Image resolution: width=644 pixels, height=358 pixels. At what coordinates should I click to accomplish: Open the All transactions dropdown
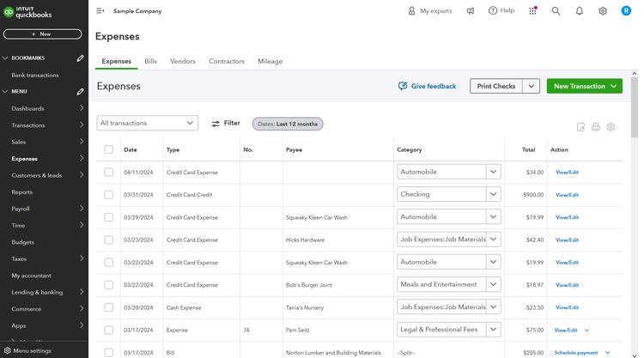(148, 123)
